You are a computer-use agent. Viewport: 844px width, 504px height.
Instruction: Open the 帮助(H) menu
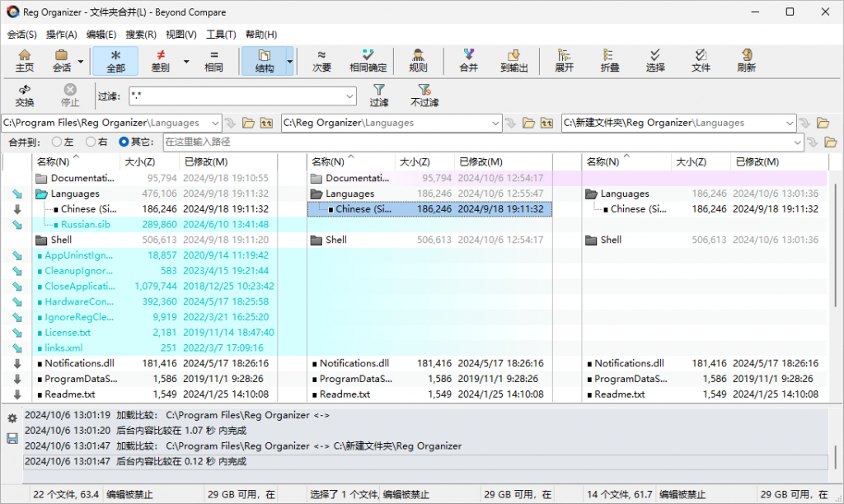(x=261, y=35)
